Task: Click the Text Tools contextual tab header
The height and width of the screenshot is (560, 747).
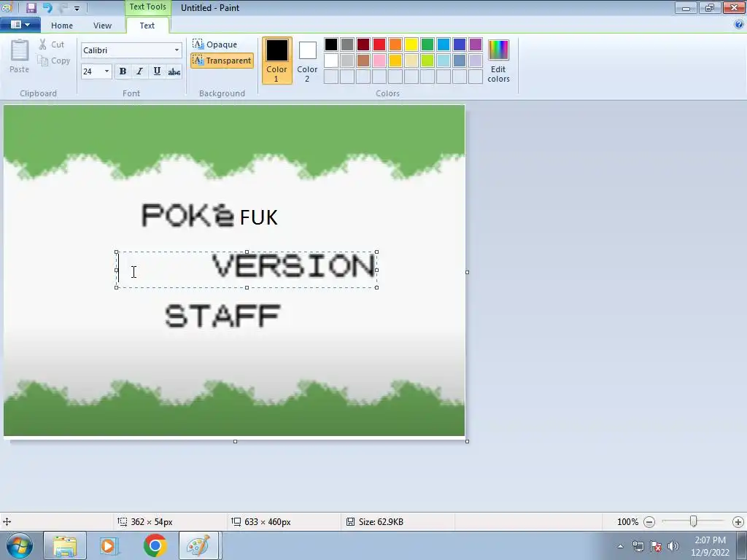Action: pyautogui.click(x=147, y=7)
